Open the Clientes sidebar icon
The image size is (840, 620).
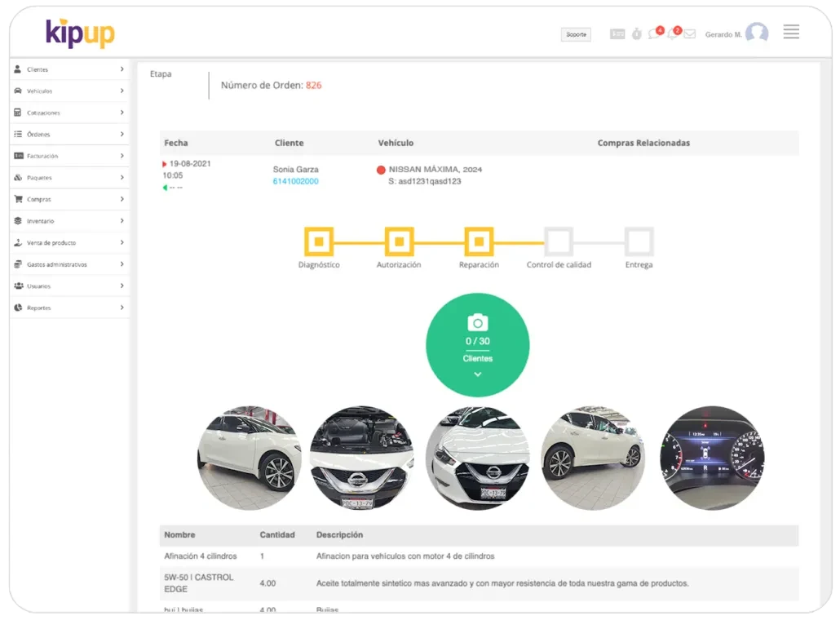[18, 69]
